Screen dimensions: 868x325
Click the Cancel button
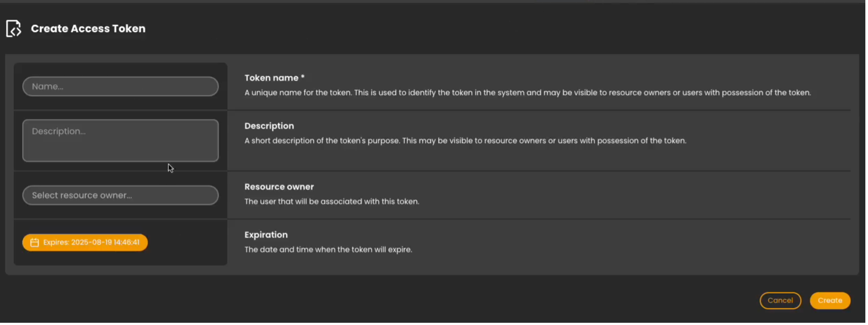[780, 301]
